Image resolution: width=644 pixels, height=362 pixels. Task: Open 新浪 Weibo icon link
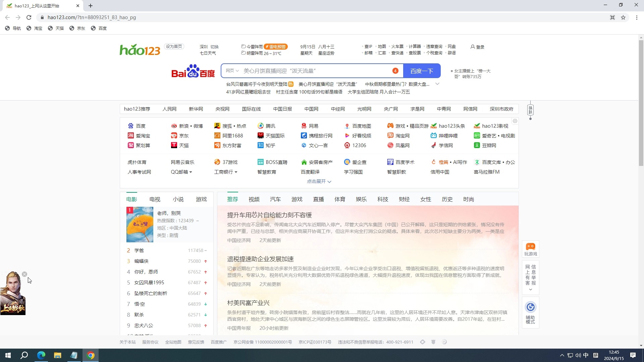[174, 126]
